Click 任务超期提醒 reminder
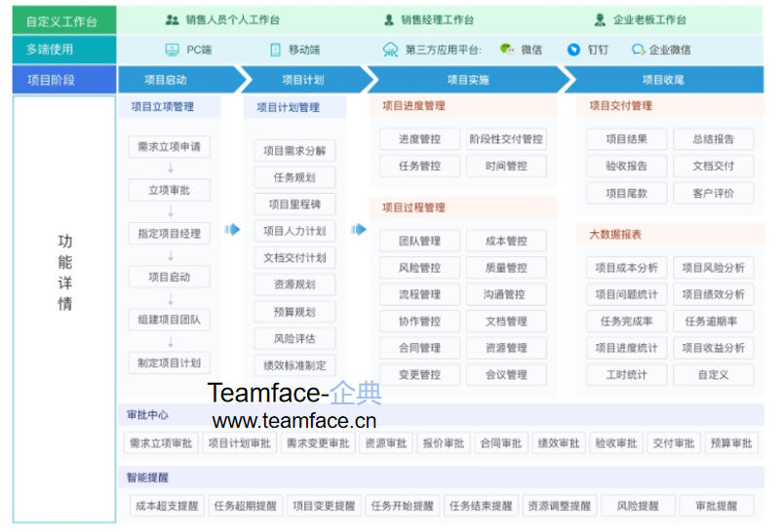The image size is (783, 532). [x=245, y=506]
